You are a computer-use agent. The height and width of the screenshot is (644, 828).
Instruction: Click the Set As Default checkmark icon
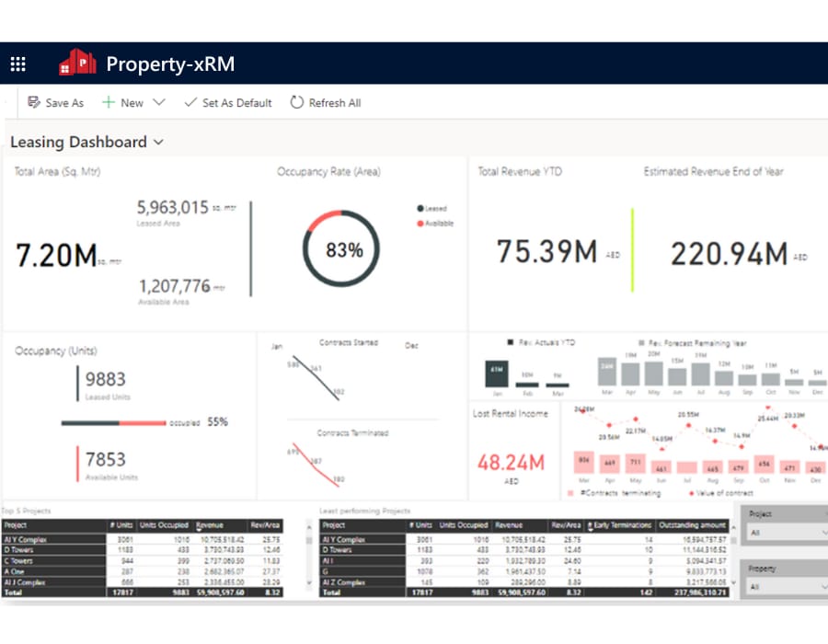click(x=190, y=103)
